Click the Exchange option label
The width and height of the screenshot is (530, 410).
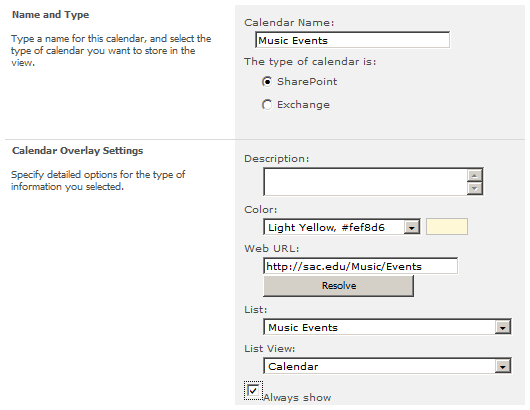coord(303,105)
